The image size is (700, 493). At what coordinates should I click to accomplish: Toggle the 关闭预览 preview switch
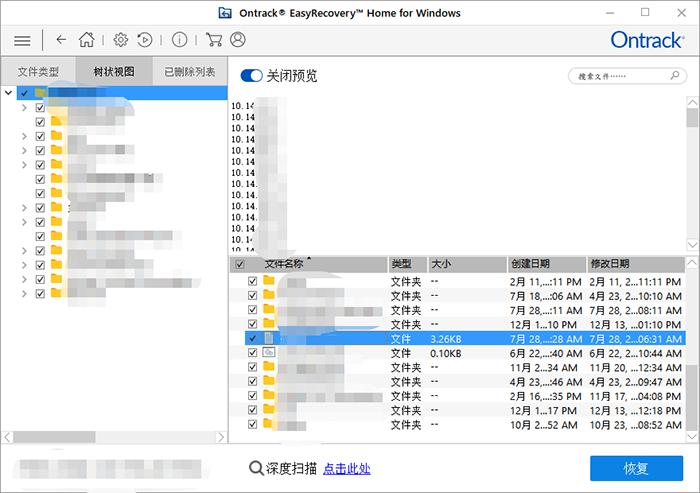[x=251, y=75]
